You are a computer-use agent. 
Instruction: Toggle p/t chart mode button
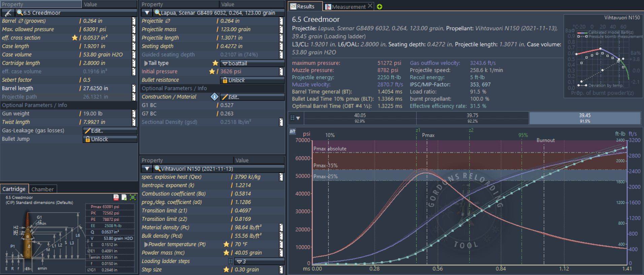292,131
